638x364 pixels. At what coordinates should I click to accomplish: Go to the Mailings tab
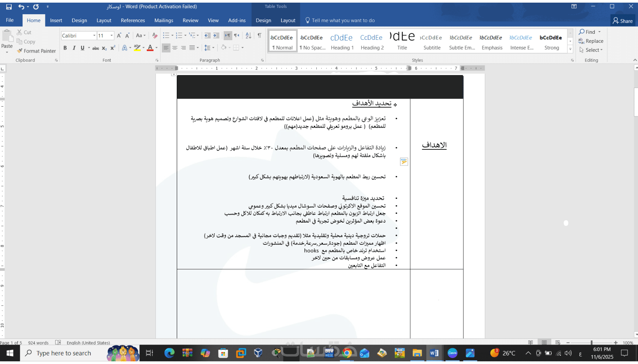coord(164,20)
